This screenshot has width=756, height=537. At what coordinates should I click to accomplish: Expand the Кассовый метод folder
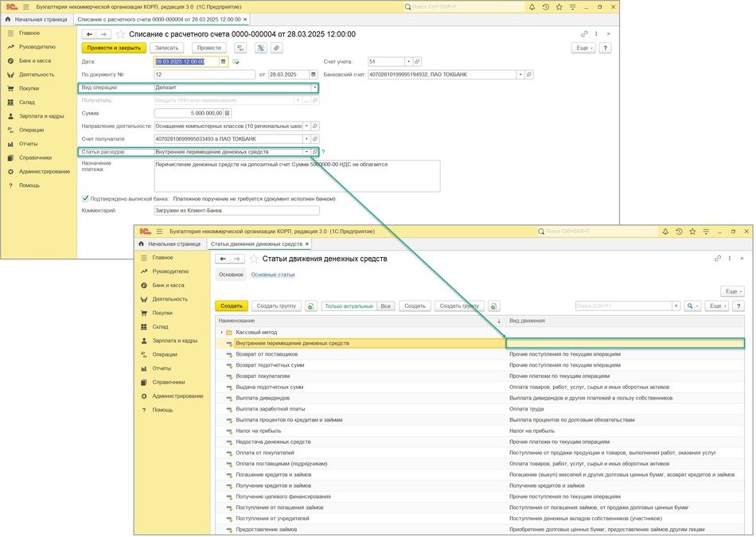pos(221,332)
